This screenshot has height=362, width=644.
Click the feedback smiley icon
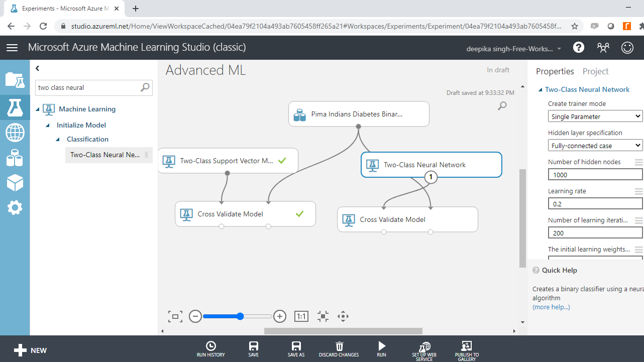pyautogui.click(x=627, y=48)
